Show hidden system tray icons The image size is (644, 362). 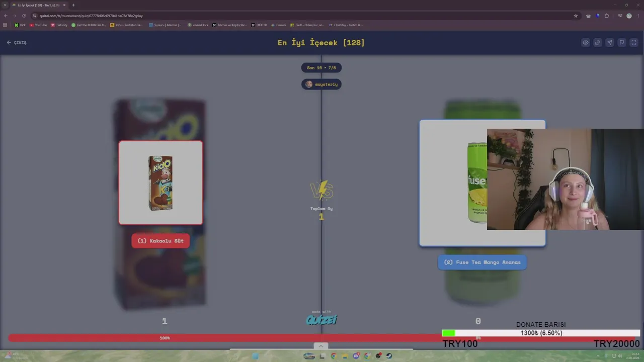point(597,356)
